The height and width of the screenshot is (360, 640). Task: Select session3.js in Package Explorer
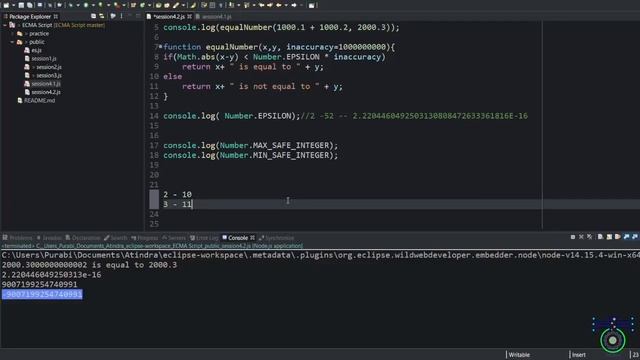pos(49,76)
